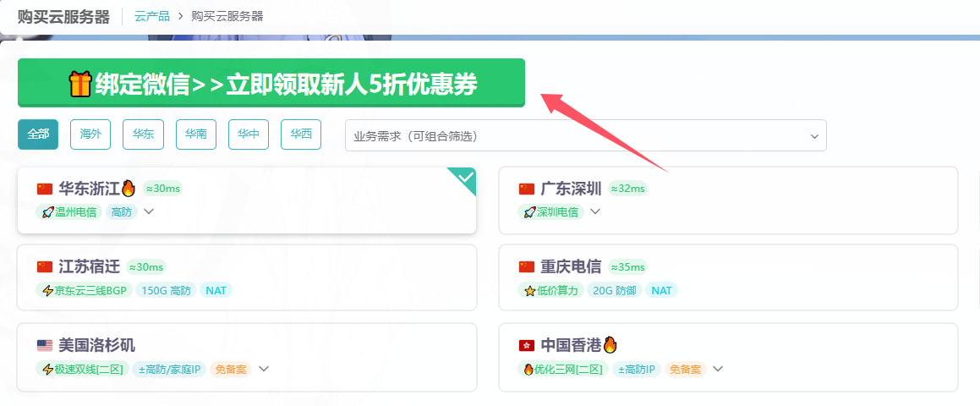The height and width of the screenshot is (406, 980).
Task: Click the ≈32ms latency badge
Action: [627, 189]
